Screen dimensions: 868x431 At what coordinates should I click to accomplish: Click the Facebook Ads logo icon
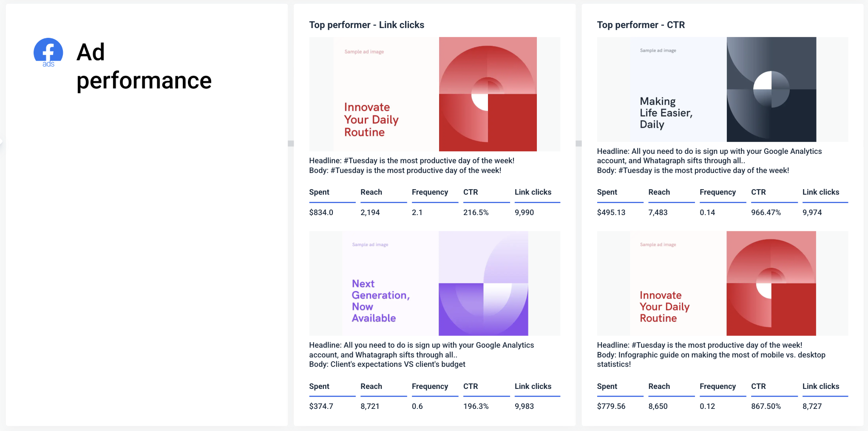click(48, 52)
